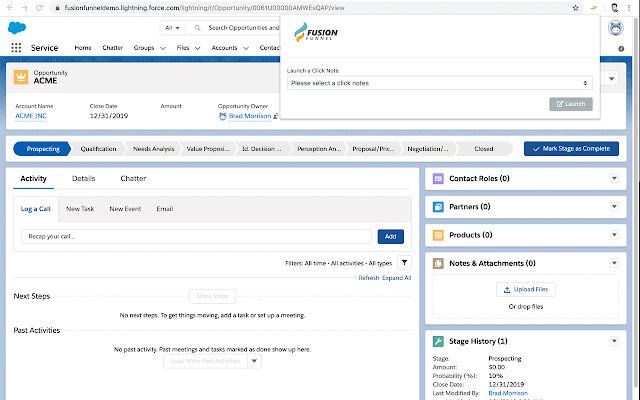Open the Notes & Attachments action dropdown

614,263
